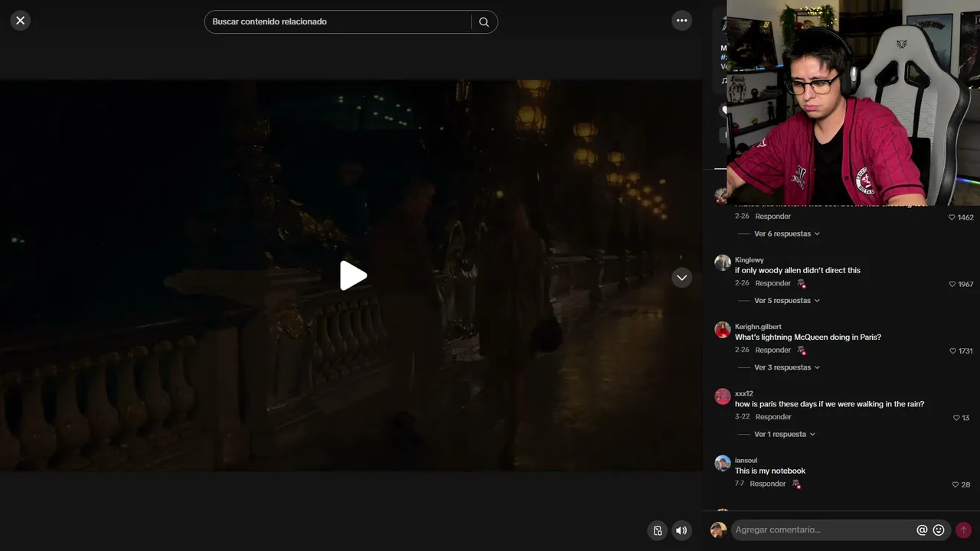
Task: Click the creator-liked badge on Kinglewy's comment
Action: (x=802, y=284)
